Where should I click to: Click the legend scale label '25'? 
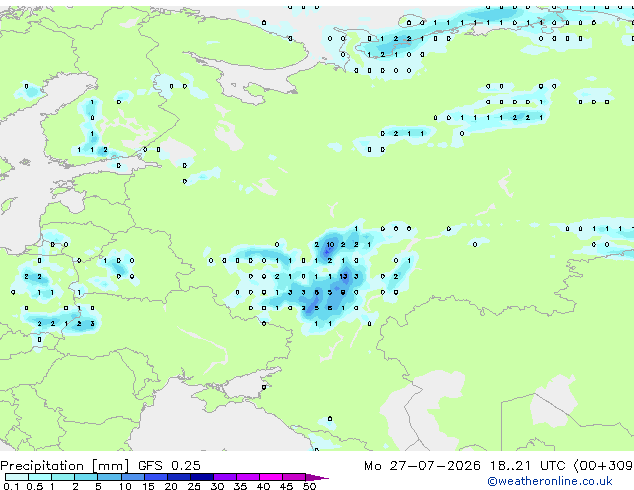pyautogui.click(x=194, y=486)
